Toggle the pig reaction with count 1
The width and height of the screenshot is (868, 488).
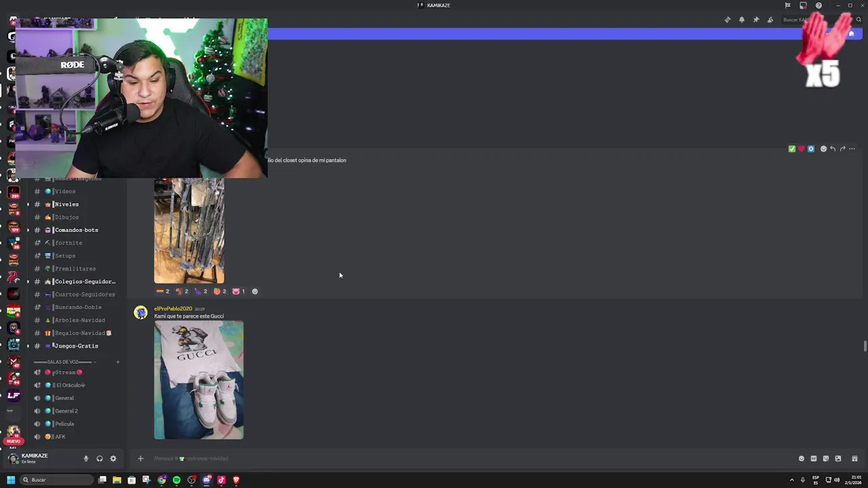(238, 291)
